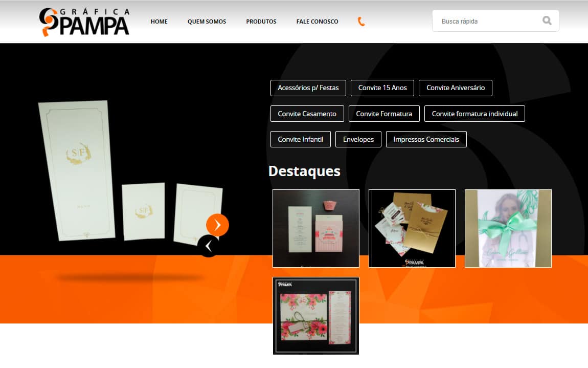Screen dimensions: 588x368
Task: Click the Gráfica Pampa logo
Action: click(84, 22)
